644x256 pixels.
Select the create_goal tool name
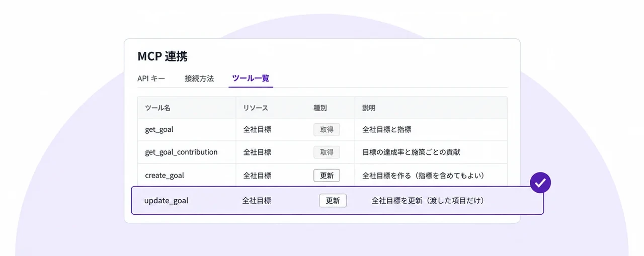coord(165,176)
